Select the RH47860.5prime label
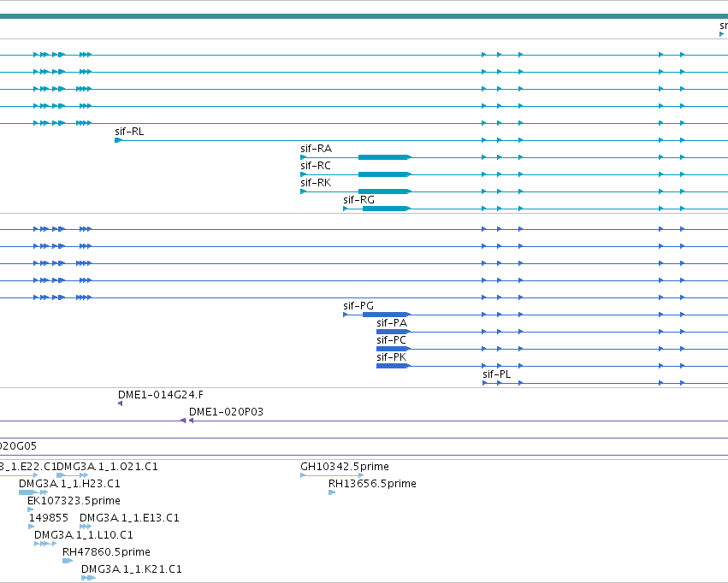Screen dimensions: 728x583 click(x=106, y=552)
